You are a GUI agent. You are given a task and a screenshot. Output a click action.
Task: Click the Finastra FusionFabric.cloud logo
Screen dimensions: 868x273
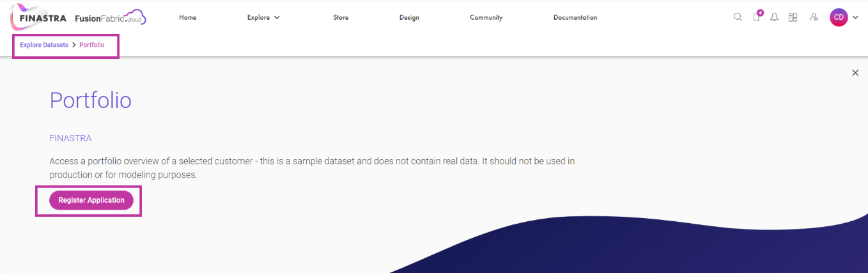[78, 17]
